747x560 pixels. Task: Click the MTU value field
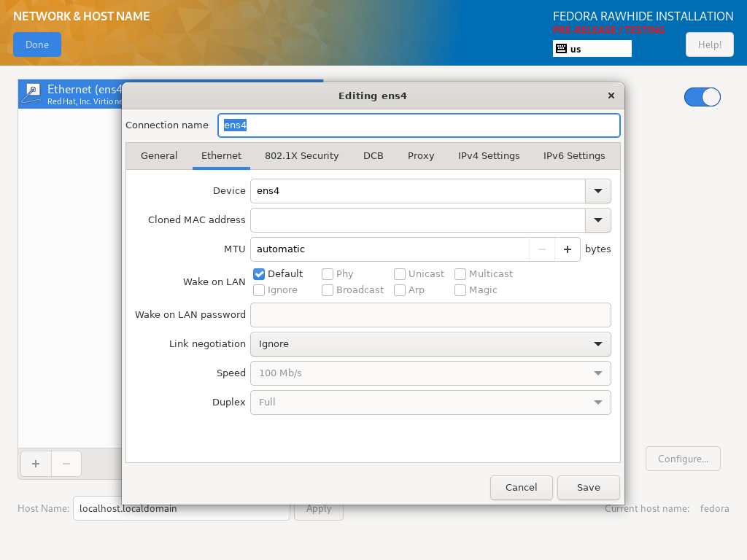(x=390, y=249)
